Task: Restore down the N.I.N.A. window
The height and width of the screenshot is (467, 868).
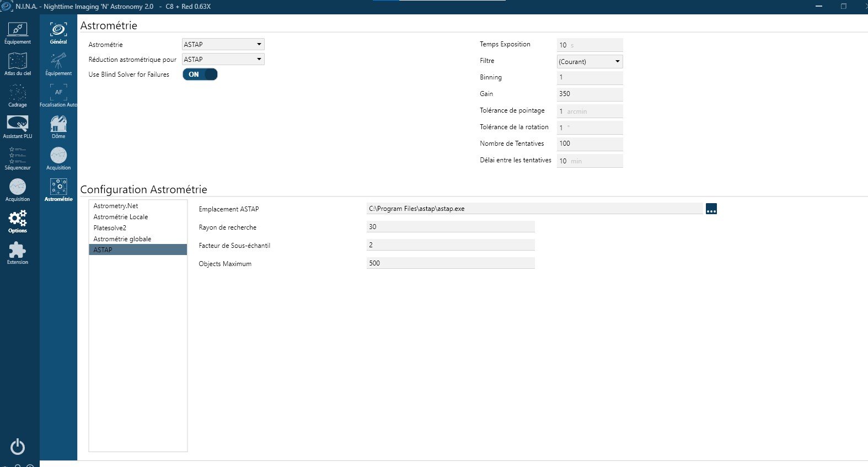Action: pyautogui.click(x=844, y=7)
